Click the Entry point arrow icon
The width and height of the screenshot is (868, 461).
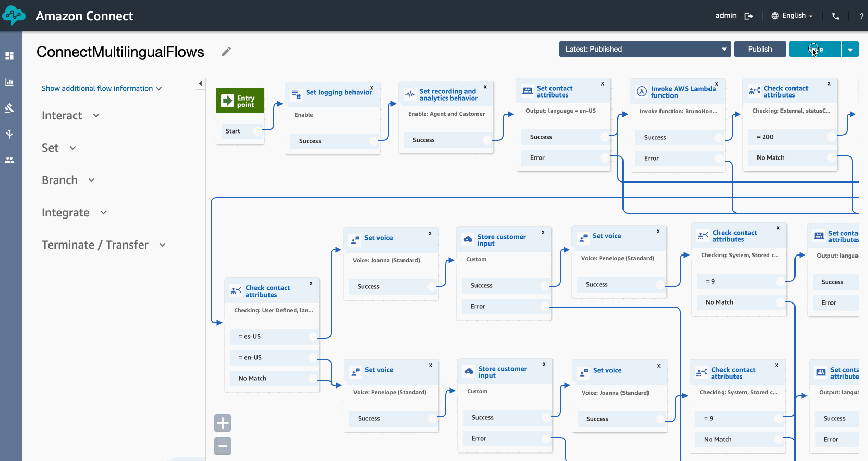(x=228, y=101)
